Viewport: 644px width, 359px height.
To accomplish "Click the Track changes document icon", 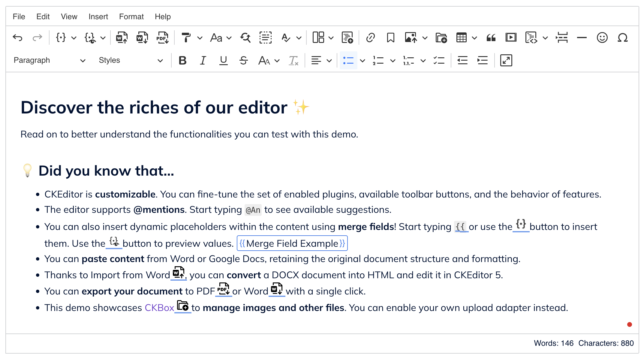I will click(x=348, y=38).
